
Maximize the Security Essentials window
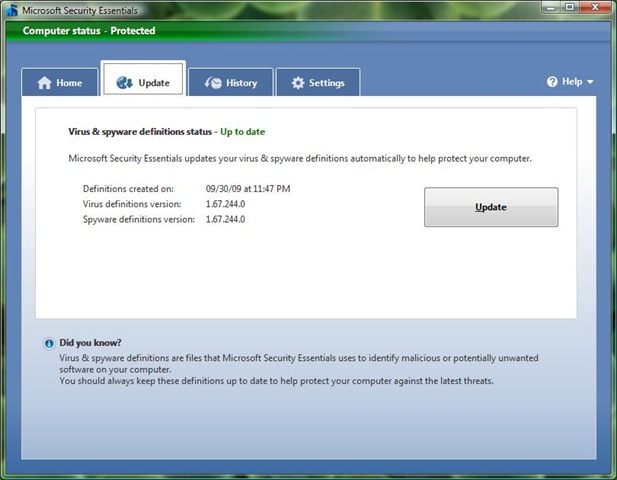pos(569,7)
